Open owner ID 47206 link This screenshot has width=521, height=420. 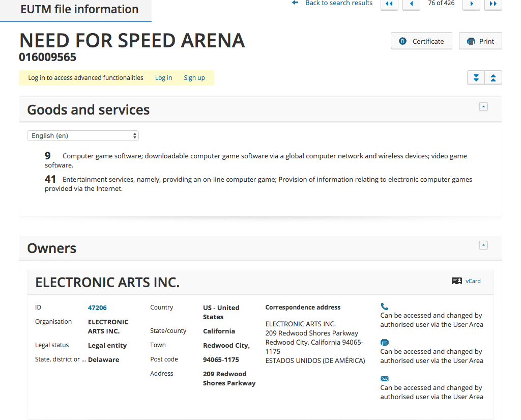[97, 308]
